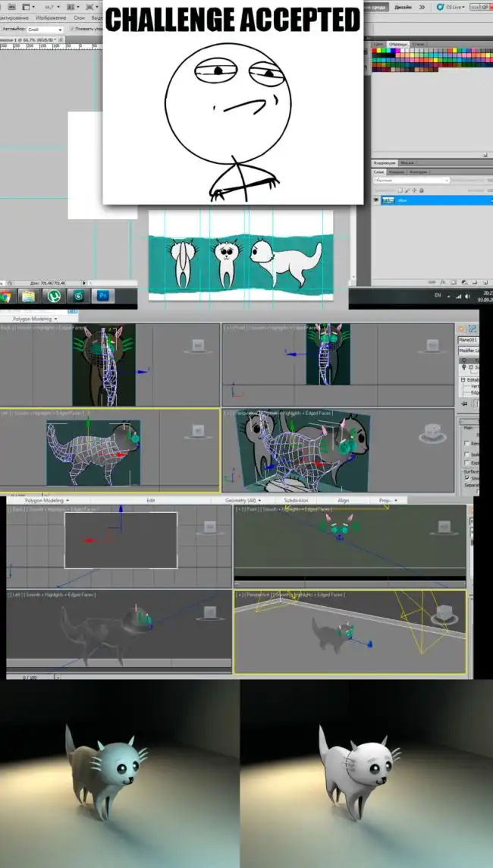Select the layer thumbnail in the Layers panel
The image size is (493, 868).
tap(388, 200)
